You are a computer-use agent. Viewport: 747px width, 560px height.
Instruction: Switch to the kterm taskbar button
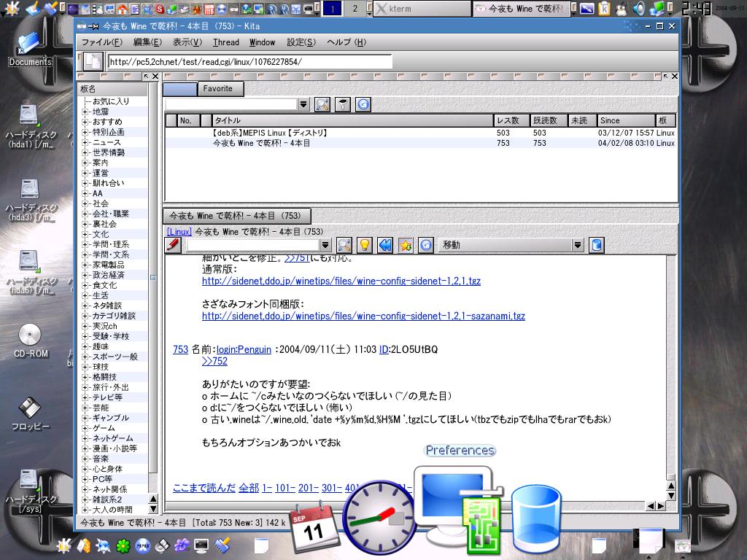(422, 9)
